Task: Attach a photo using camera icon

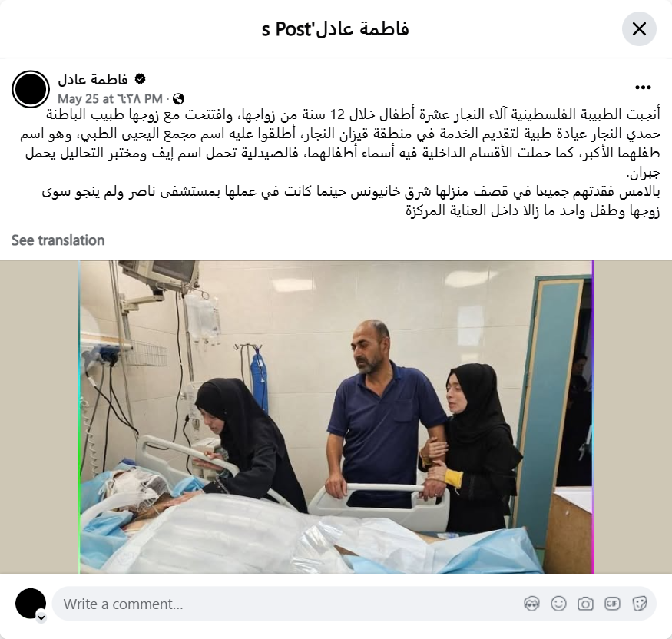Action: pyautogui.click(x=585, y=604)
